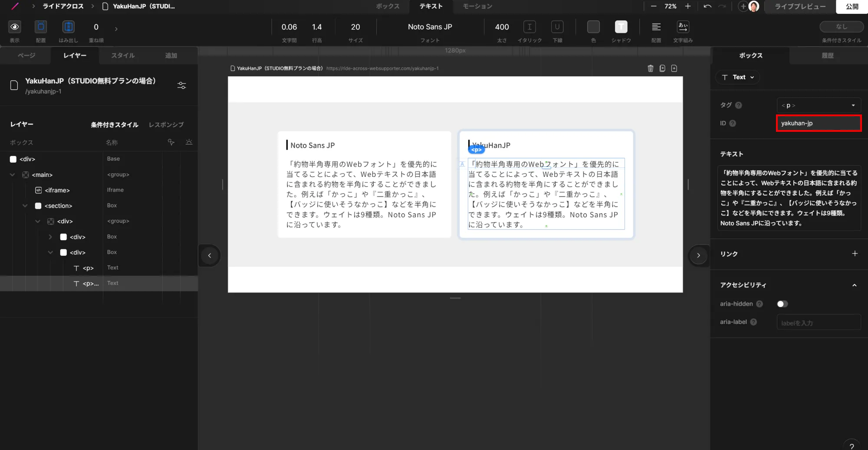Click the はみ出し overflow icon
This screenshot has width=868, height=450.
68,27
